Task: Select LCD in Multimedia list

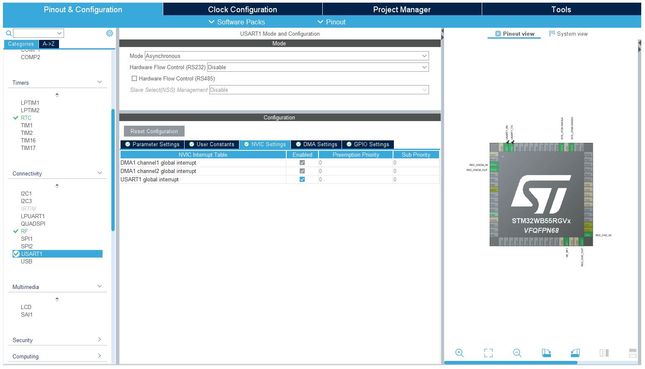Action: 26,307
